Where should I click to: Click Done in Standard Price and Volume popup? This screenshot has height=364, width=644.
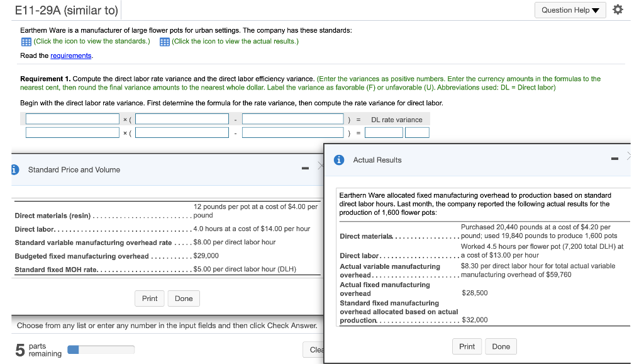[x=184, y=299]
